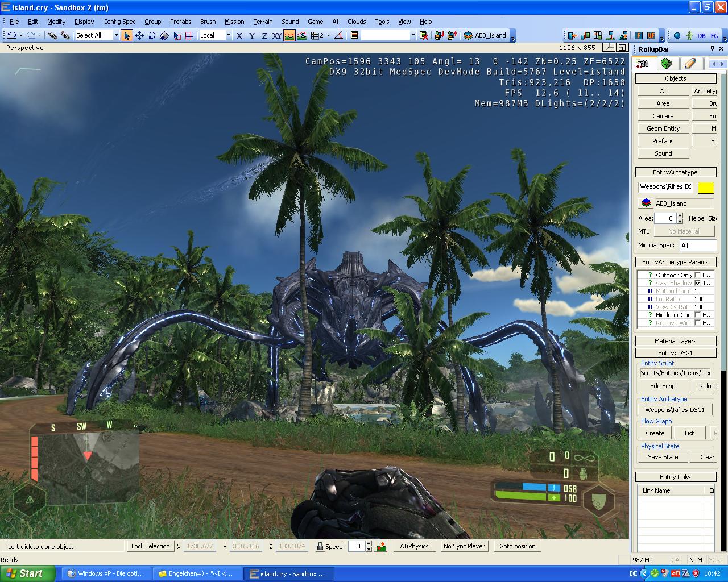The image size is (728, 582).
Task: Toggle the Cast Shadow checkbox
Action: click(697, 283)
